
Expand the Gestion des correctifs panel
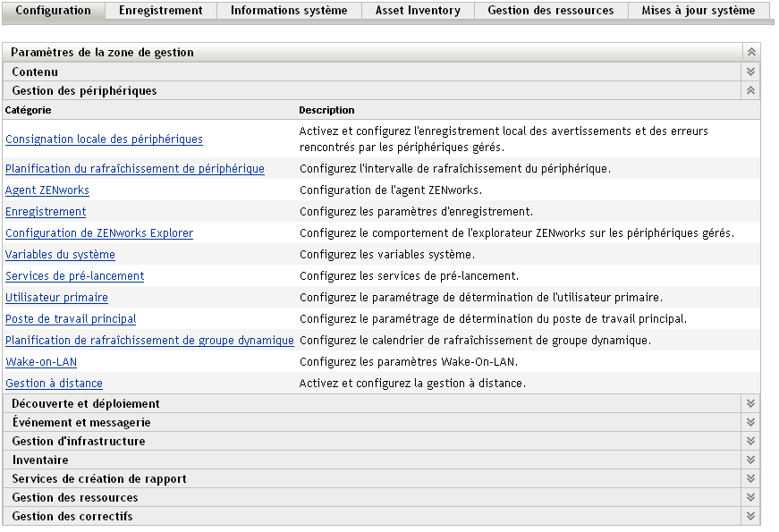[x=750, y=516]
